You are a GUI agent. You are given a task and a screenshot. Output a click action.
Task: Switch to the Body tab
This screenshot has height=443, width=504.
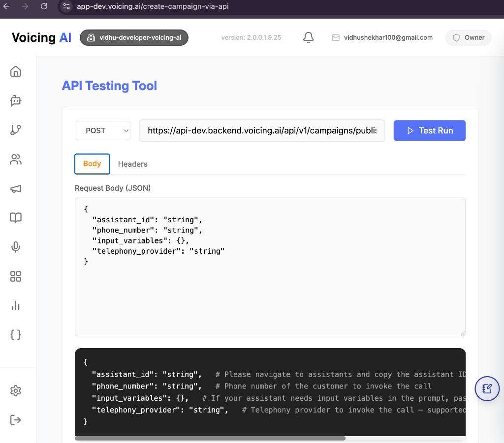click(x=92, y=164)
